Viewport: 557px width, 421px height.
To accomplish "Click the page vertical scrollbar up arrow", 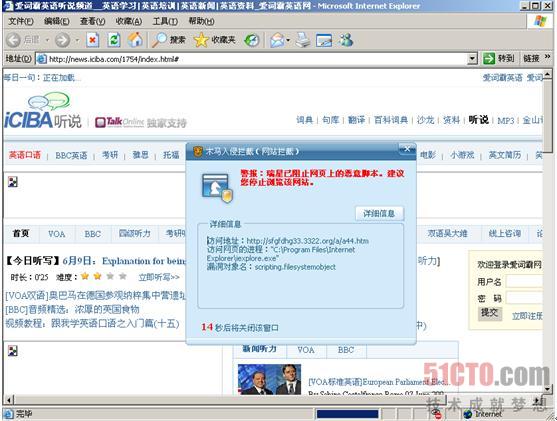I will click(x=547, y=74).
